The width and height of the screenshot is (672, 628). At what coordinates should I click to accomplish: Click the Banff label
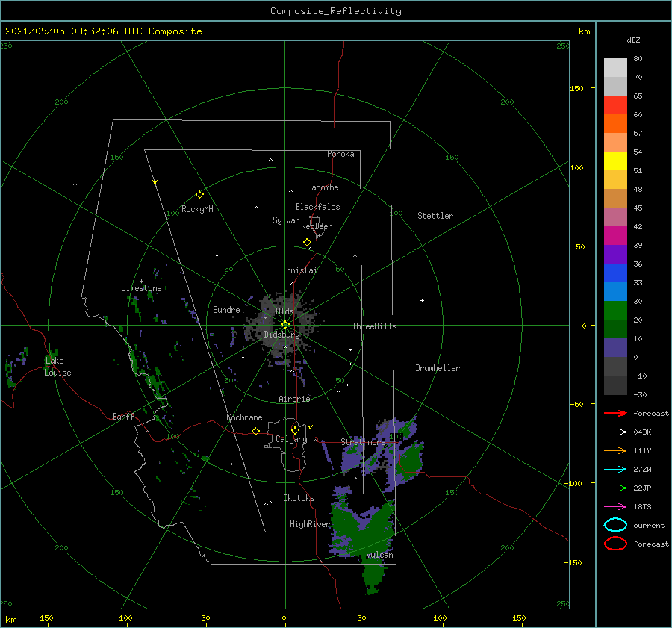[123, 416]
